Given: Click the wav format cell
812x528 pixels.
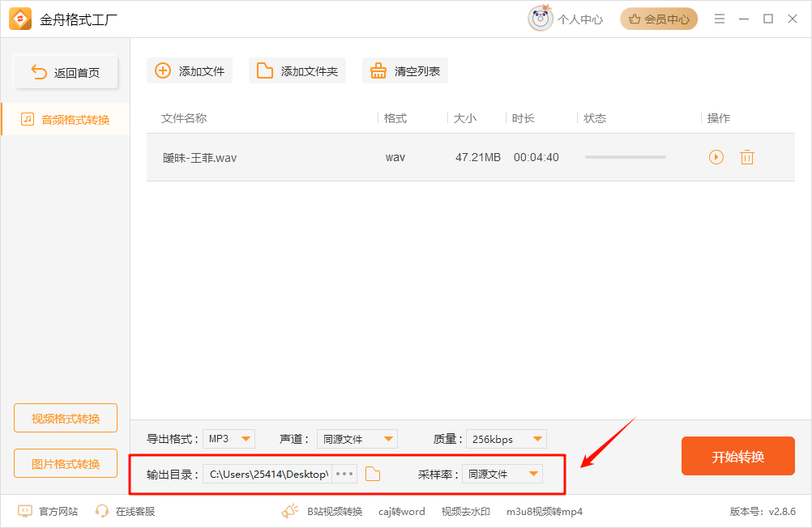Looking at the screenshot, I should pos(395,157).
